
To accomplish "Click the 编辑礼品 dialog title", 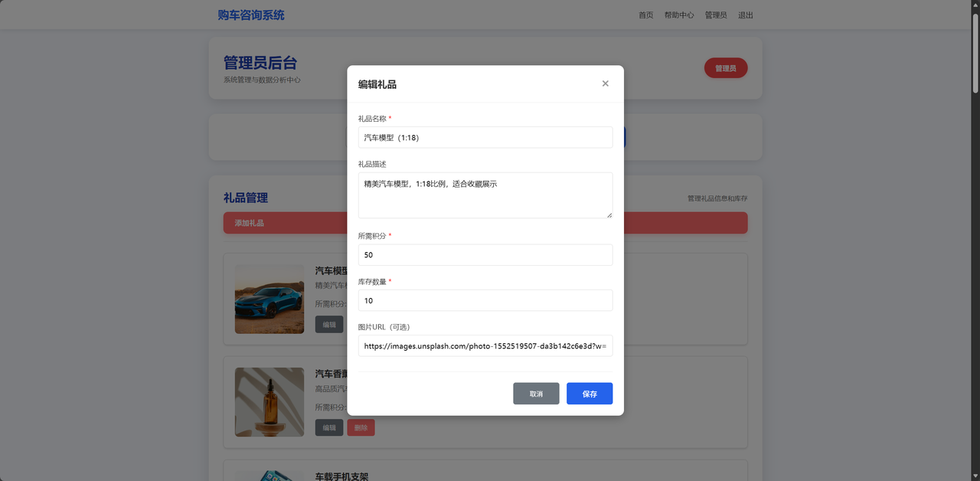I will tap(377, 84).
